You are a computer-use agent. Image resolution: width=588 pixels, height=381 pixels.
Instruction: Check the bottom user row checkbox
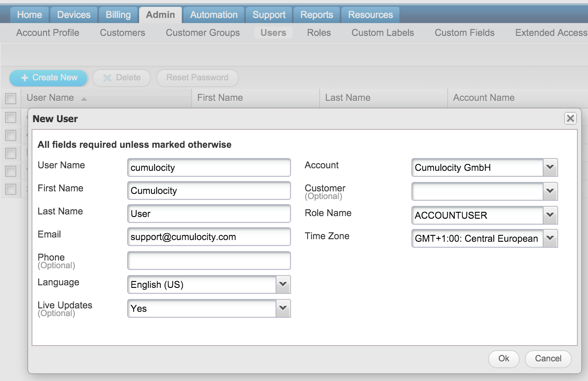click(x=11, y=189)
